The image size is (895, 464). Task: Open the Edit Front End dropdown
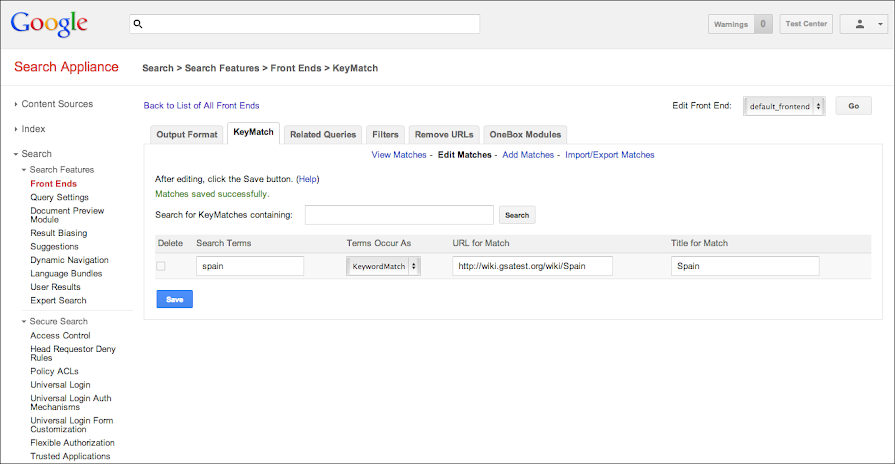pos(784,106)
